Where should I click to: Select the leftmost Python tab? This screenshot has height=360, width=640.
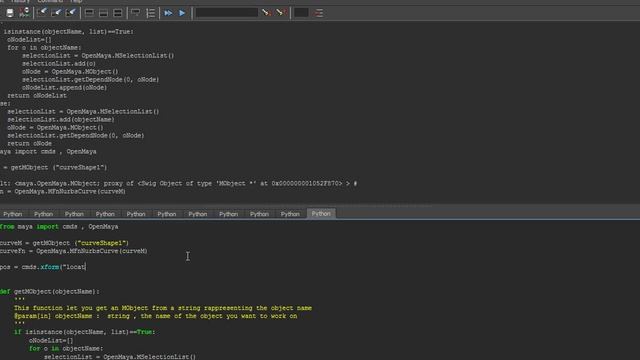(x=13, y=214)
